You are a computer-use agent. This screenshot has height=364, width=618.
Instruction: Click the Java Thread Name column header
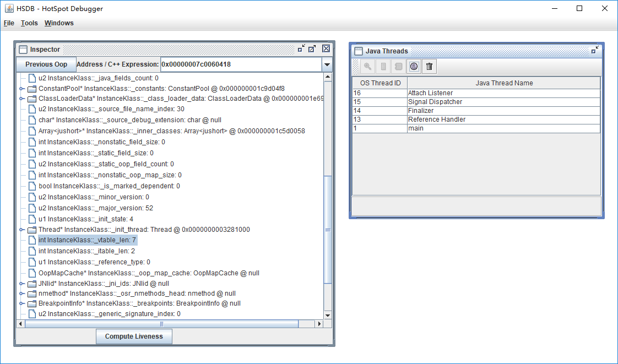pos(504,83)
